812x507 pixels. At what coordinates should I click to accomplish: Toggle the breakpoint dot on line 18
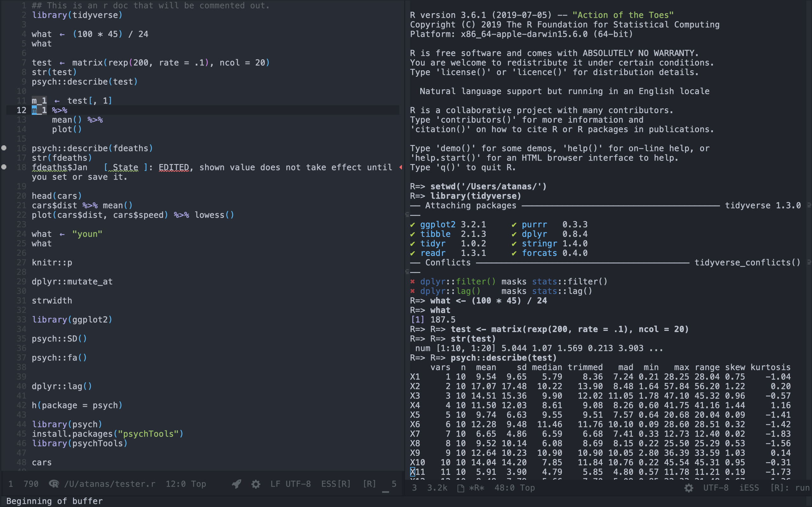[4, 167]
